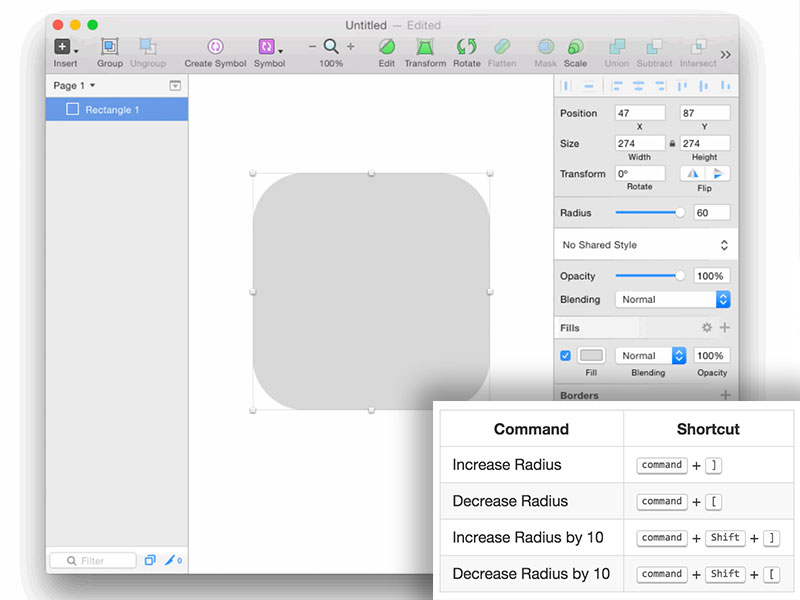Align layers to bottom edge
Viewport: 800px width, 600px height.
pyautogui.click(x=725, y=86)
